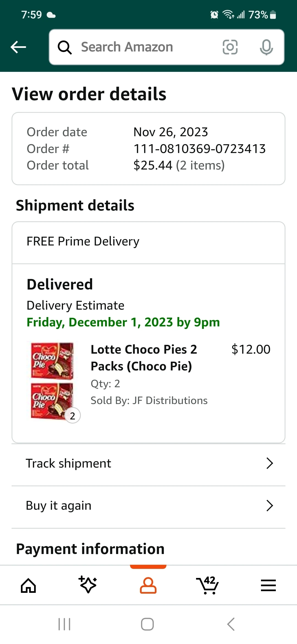
Task: Tap the back arrow in header
Action: click(18, 47)
